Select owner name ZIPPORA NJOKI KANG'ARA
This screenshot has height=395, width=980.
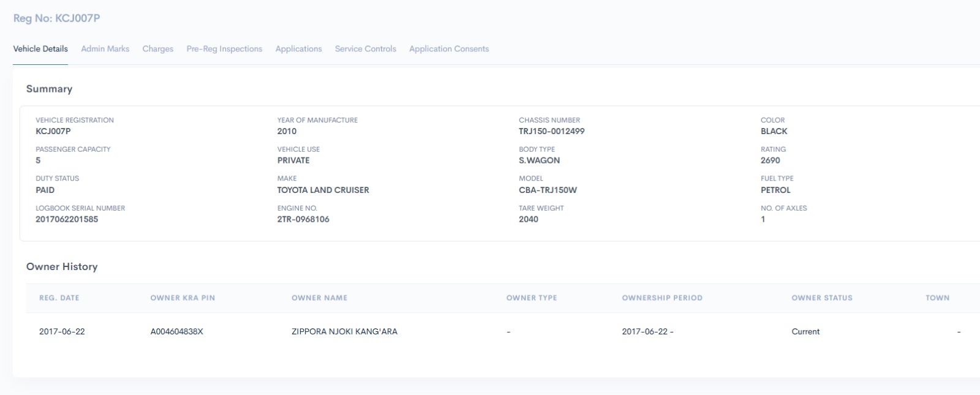tap(344, 332)
